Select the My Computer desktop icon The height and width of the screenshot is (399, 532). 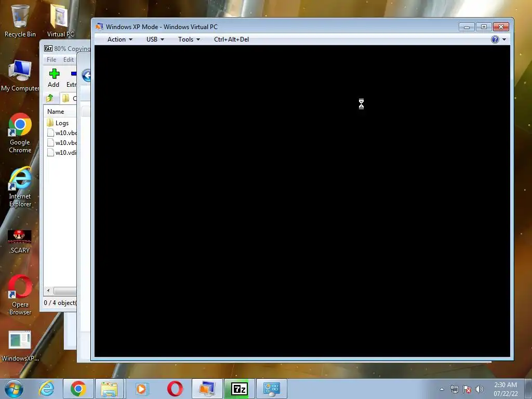tap(20, 76)
